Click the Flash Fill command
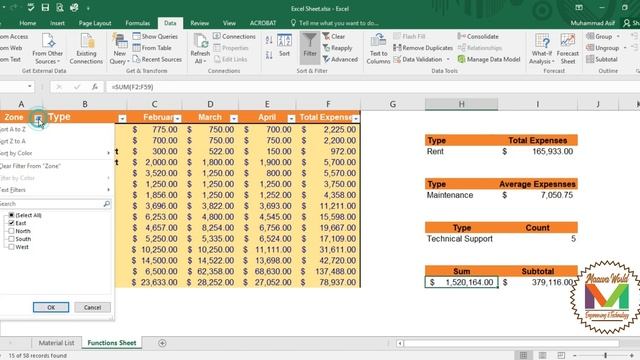This screenshot has width=640, height=360. point(409,36)
